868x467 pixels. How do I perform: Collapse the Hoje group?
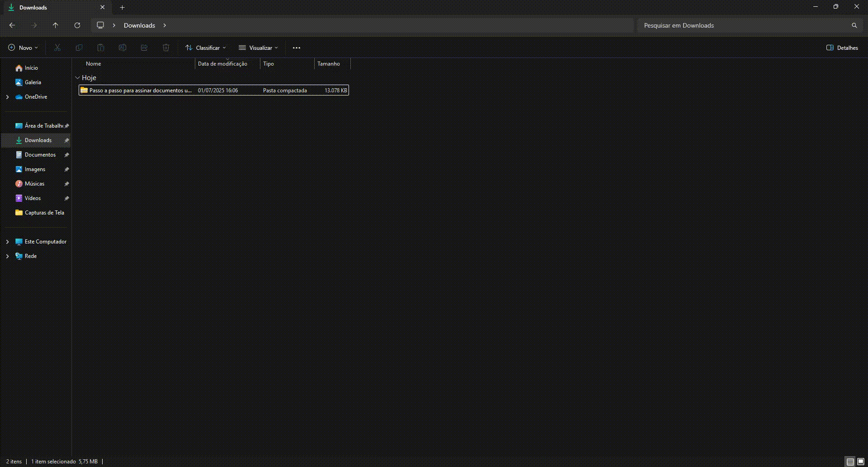coord(77,78)
